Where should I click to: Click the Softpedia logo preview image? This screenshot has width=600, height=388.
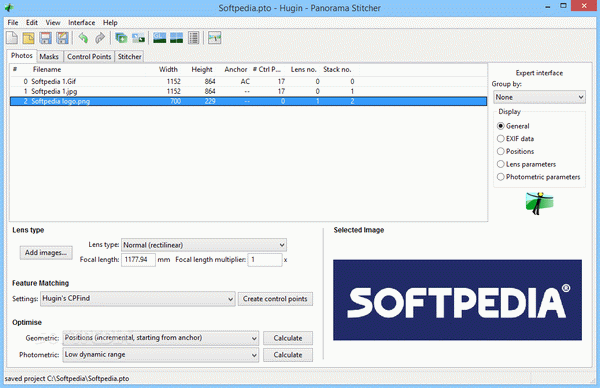point(457,300)
